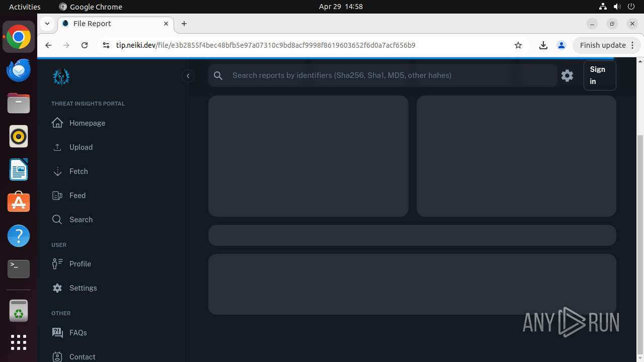Click the Fetch download icon

click(x=57, y=171)
